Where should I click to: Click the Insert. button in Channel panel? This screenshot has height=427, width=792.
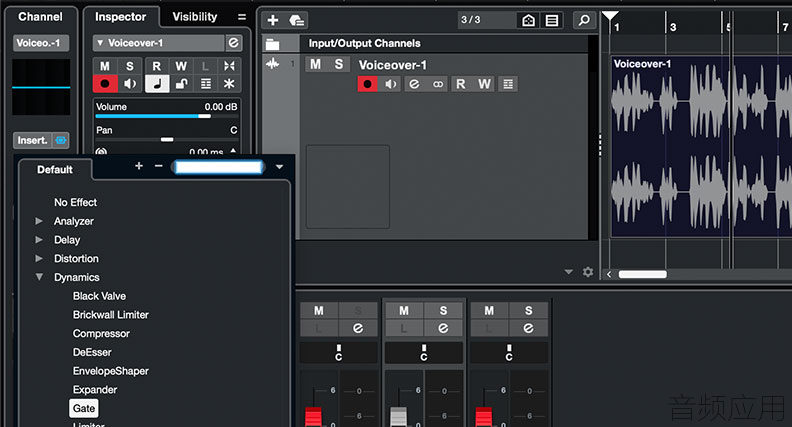pyautogui.click(x=33, y=140)
